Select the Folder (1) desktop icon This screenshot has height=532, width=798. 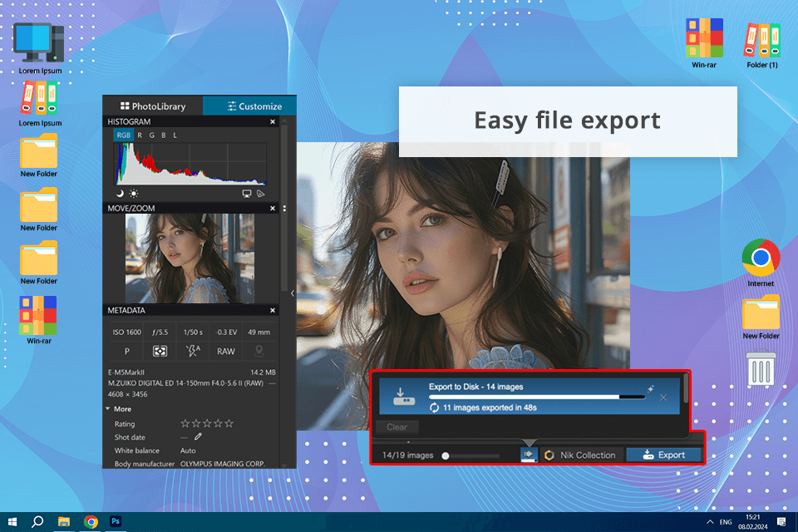[762, 46]
